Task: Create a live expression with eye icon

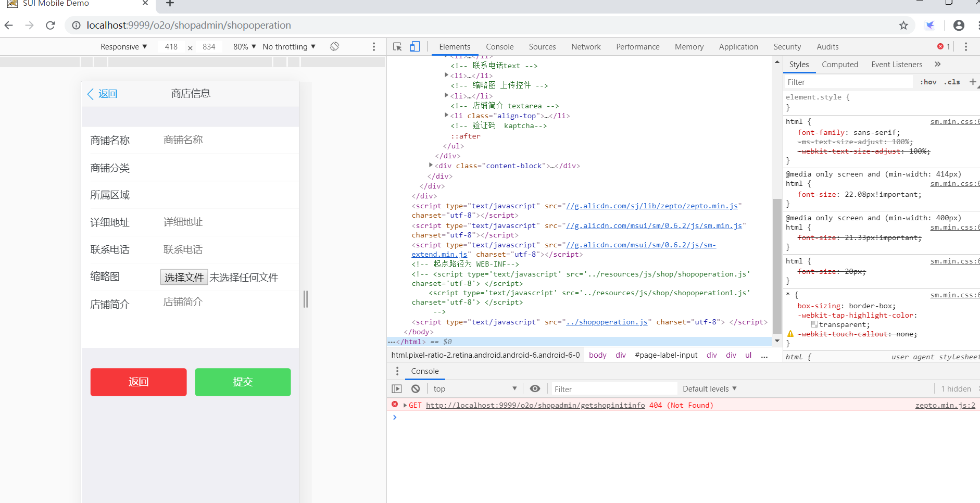Action: [535, 388]
